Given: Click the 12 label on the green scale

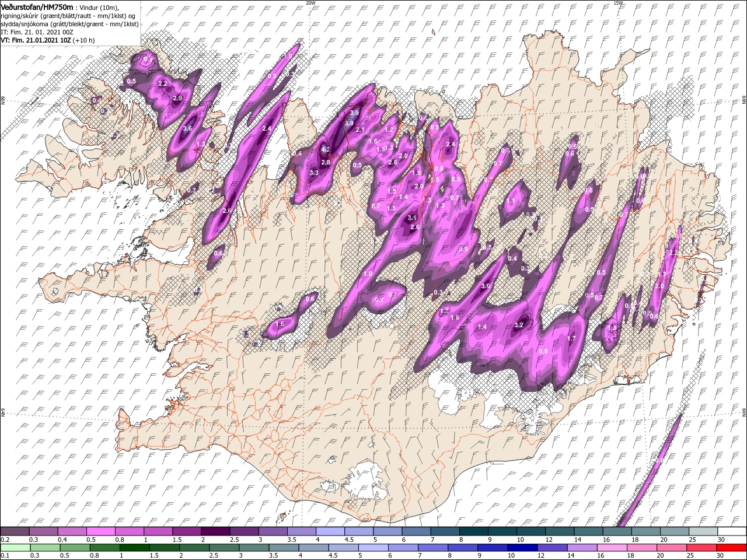Looking at the screenshot, I should tap(541, 556).
